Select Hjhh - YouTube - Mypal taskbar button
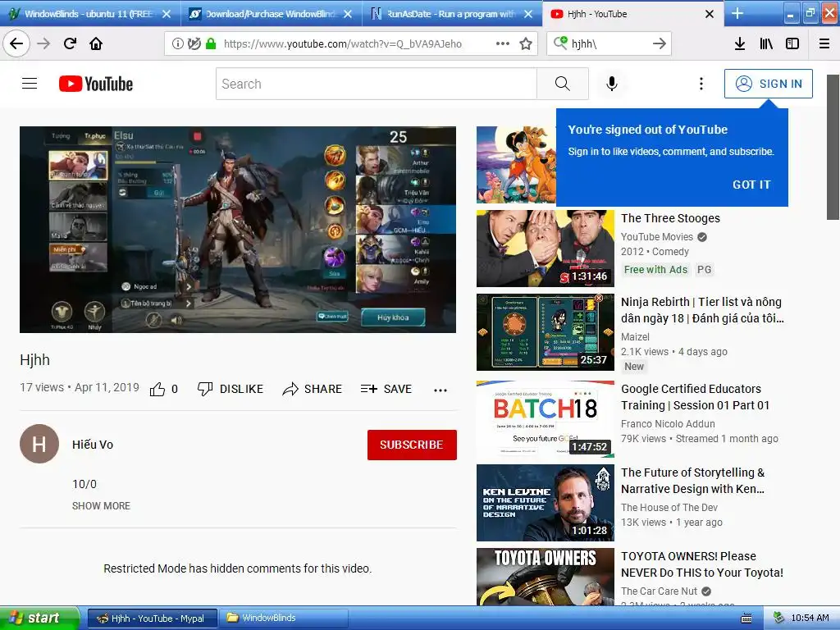The height and width of the screenshot is (630, 840). 153,619
